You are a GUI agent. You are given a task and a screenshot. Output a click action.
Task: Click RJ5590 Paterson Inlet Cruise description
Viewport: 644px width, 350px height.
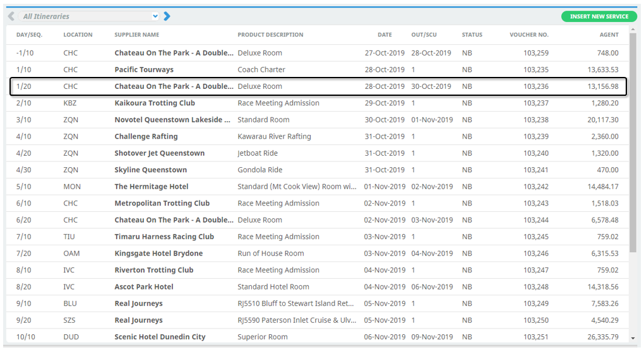[x=297, y=320]
